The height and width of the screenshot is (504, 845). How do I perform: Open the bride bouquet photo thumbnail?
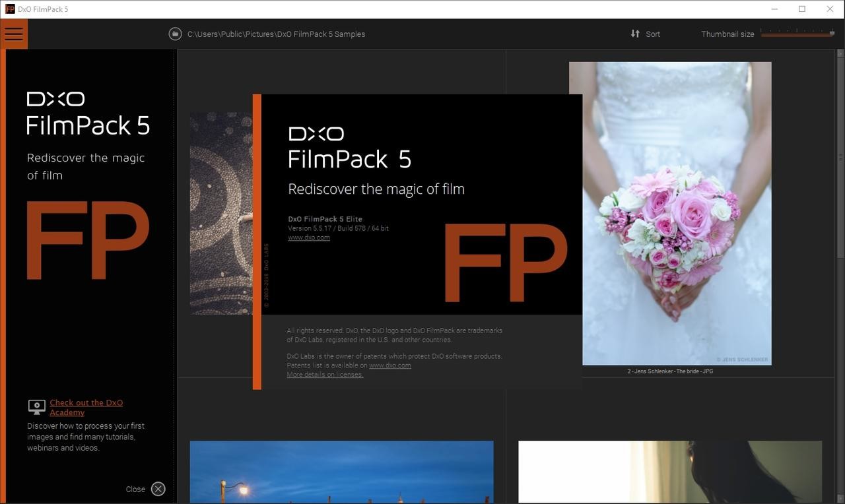670,213
